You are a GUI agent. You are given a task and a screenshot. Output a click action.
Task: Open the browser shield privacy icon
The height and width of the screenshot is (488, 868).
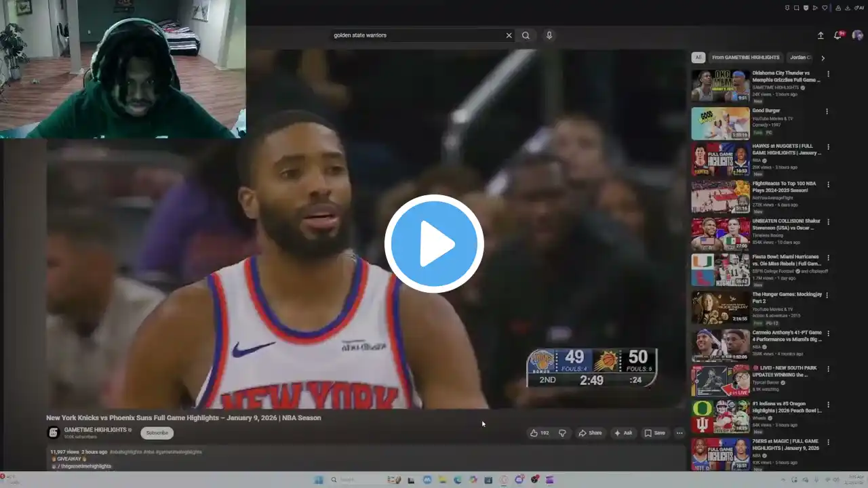806,8
